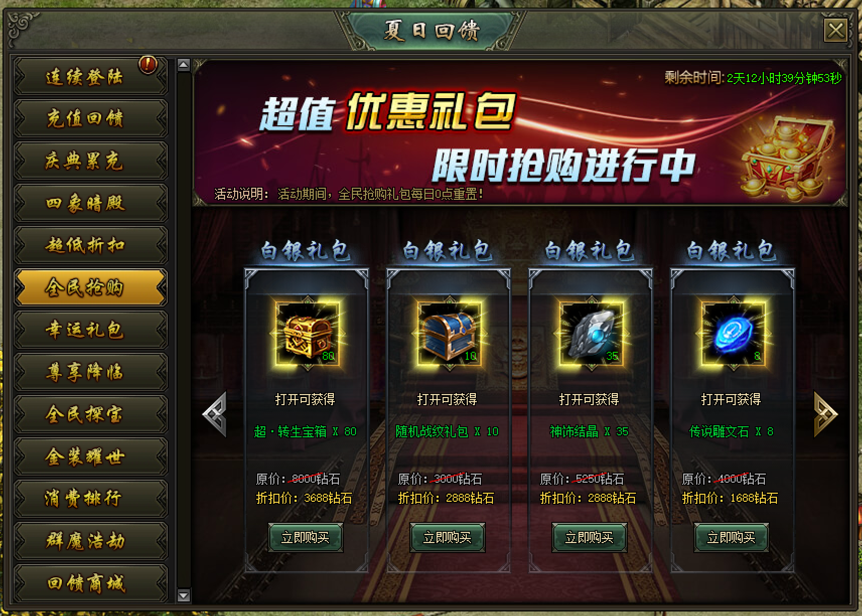Screen dimensions: 862x616
Task: Click 立即购买 under 神饰结晶 pack
Action: coord(590,537)
